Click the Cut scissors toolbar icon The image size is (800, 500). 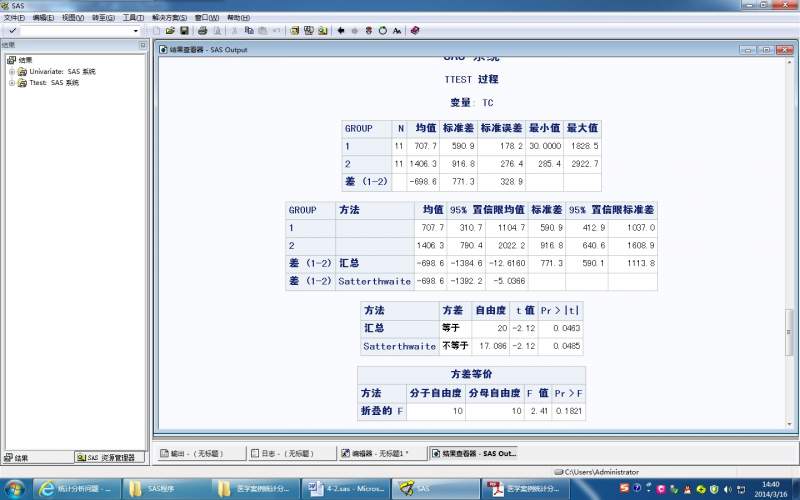235,31
